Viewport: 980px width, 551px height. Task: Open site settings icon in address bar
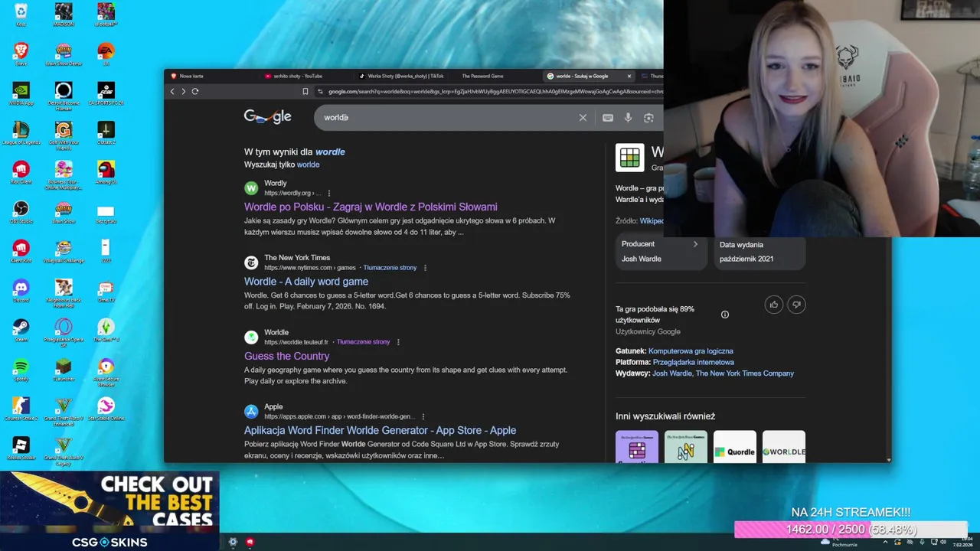320,91
